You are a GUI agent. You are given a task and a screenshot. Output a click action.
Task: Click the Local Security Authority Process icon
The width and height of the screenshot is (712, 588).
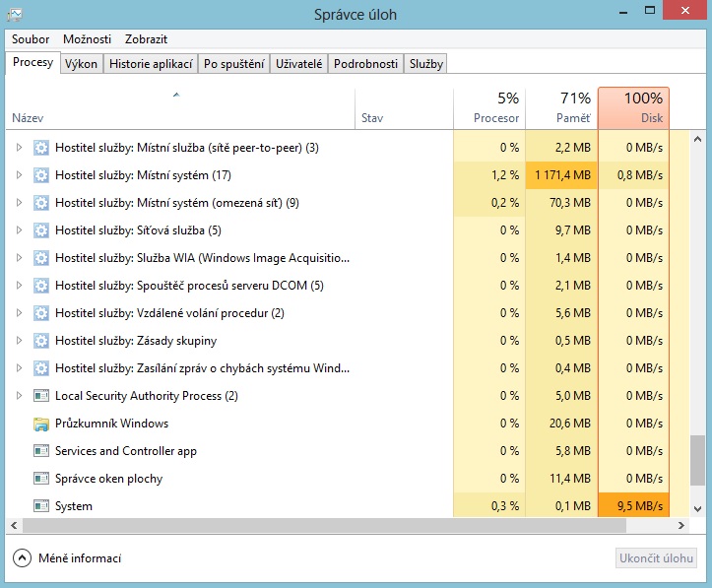click(x=41, y=396)
